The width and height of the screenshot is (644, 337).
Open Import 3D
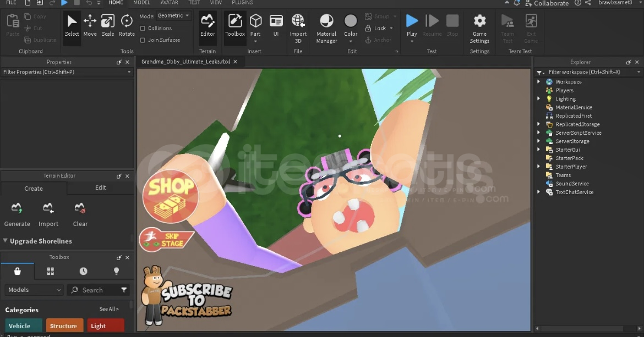click(x=298, y=28)
